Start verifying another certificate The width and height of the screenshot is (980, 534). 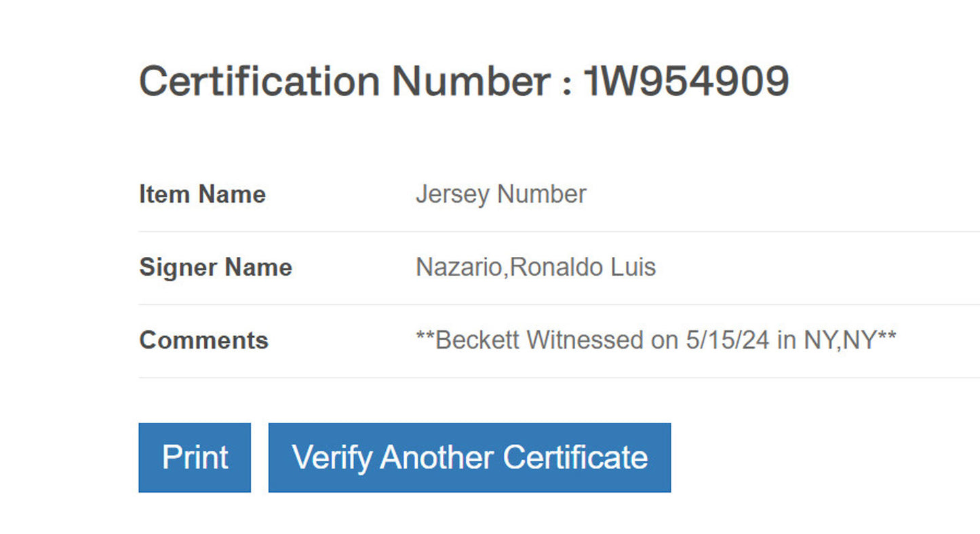[469, 457]
